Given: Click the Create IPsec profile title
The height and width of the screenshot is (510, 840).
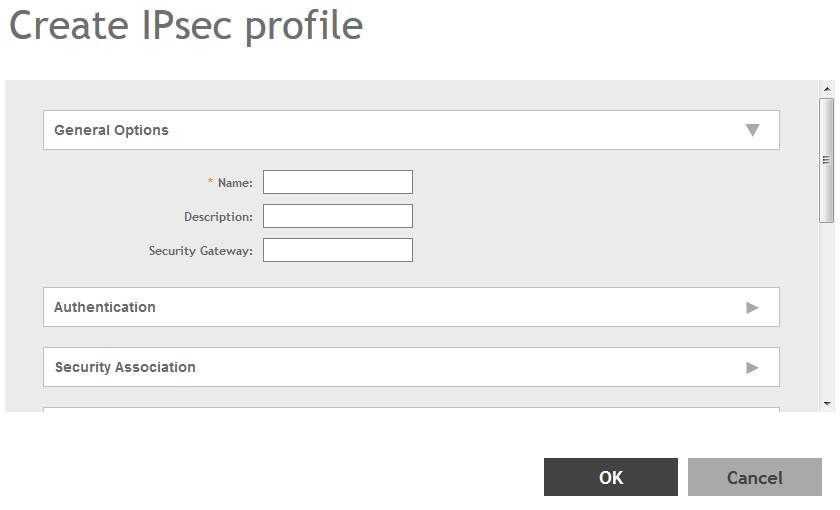Looking at the screenshot, I should click(186, 26).
